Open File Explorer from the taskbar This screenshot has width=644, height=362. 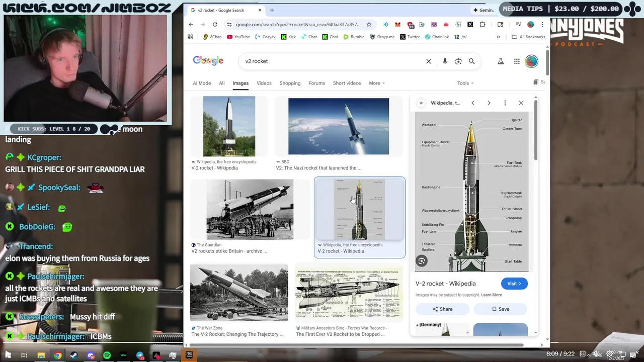pyautogui.click(x=41, y=355)
